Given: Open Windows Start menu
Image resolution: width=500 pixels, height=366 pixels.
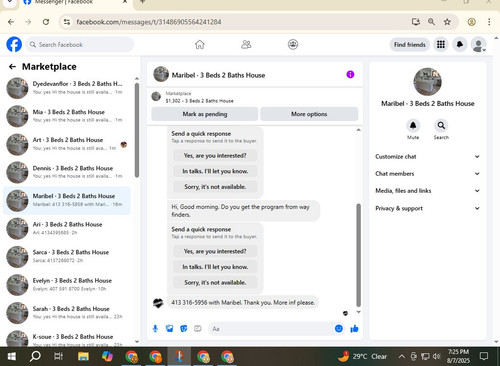Looking at the screenshot, I should pyautogui.click(x=12, y=356).
